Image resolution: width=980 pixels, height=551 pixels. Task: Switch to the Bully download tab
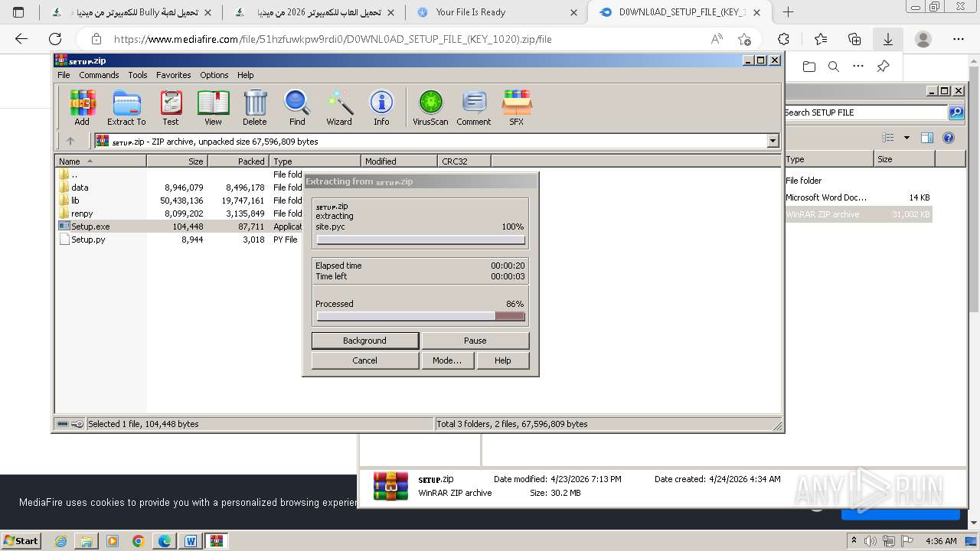pyautogui.click(x=131, y=12)
